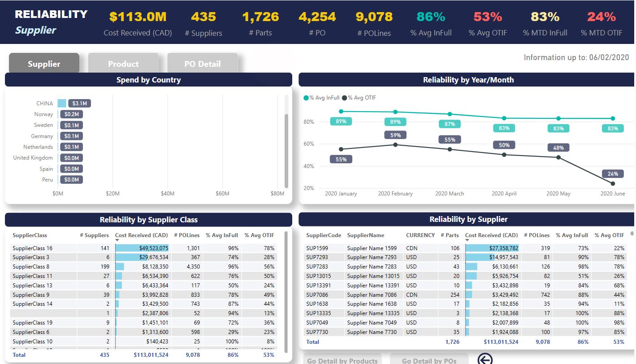Click the SupplierClass column header

coord(30,235)
